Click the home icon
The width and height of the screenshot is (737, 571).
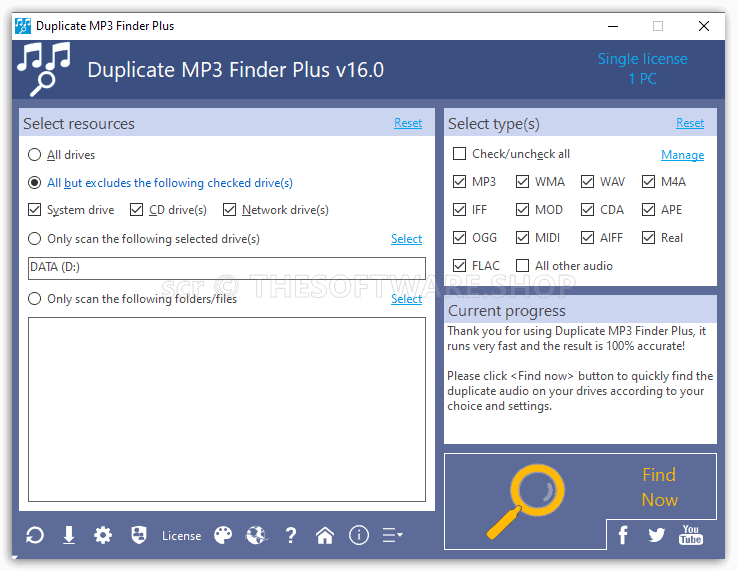[325, 535]
